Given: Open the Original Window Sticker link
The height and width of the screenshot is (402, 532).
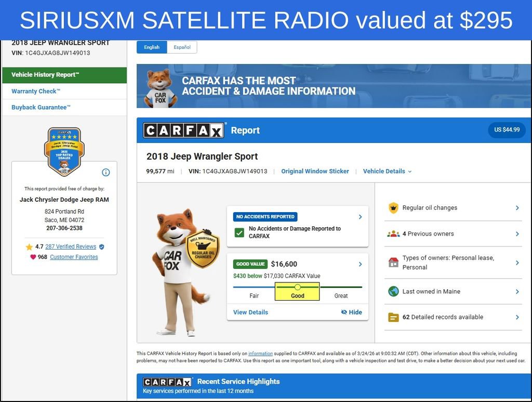Looking at the screenshot, I should (315, 171).
